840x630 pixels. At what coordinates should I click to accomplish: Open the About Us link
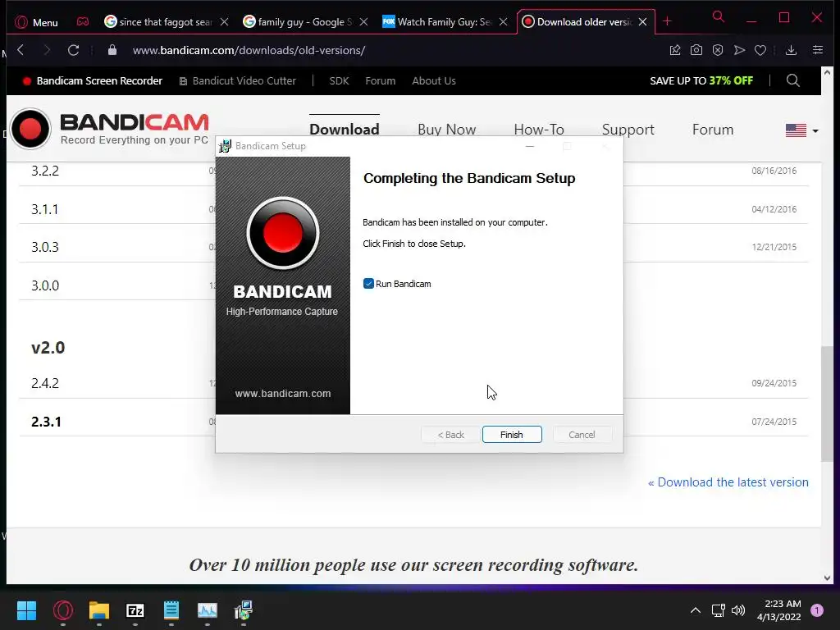click(x=434, y=81)
